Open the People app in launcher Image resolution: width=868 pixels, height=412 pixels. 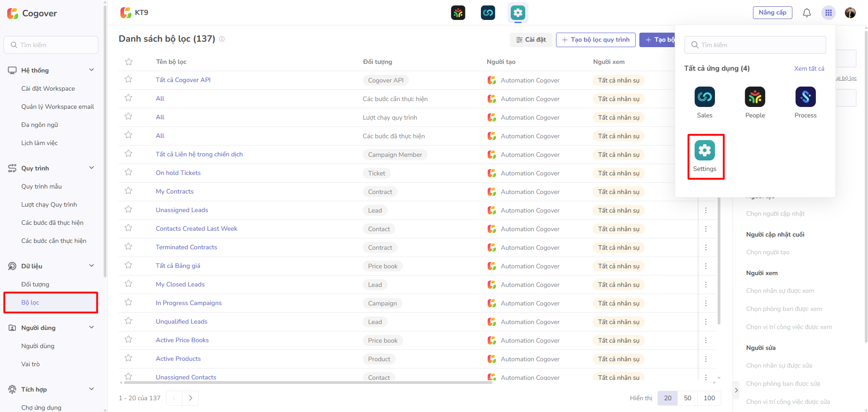click(x=755, y=97)
